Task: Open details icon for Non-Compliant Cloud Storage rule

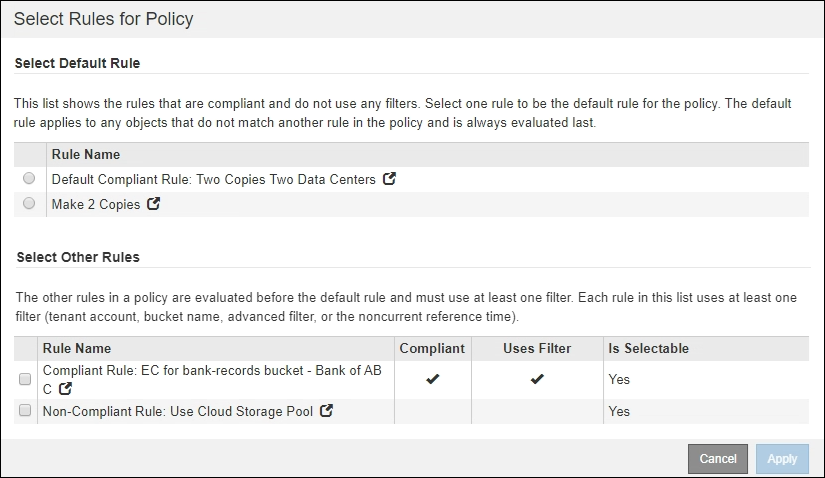Action: pos(326,411)
